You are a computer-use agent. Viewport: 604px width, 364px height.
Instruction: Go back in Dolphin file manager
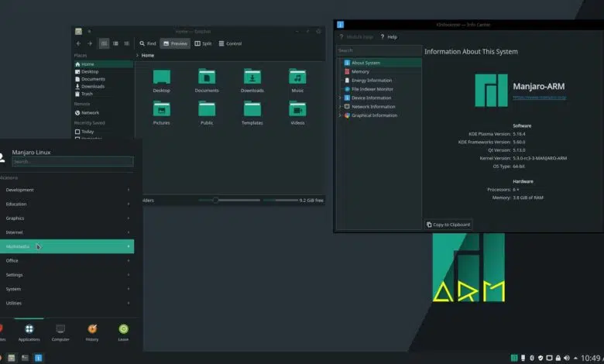point(78,43)
